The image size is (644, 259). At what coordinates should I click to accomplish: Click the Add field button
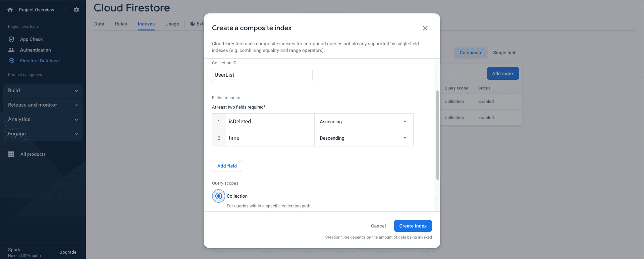(227, 166)
